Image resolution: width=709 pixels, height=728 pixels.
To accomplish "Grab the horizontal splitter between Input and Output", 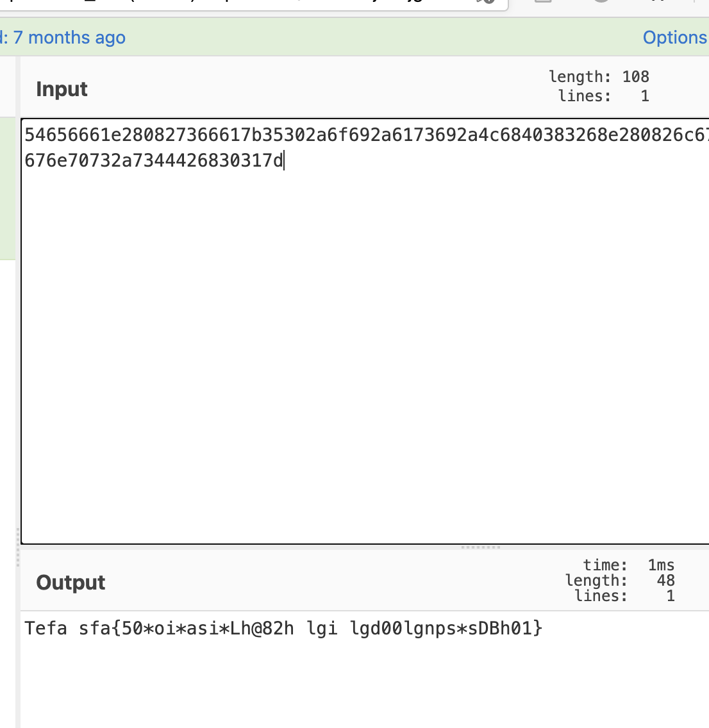I will tap(480, 547).
